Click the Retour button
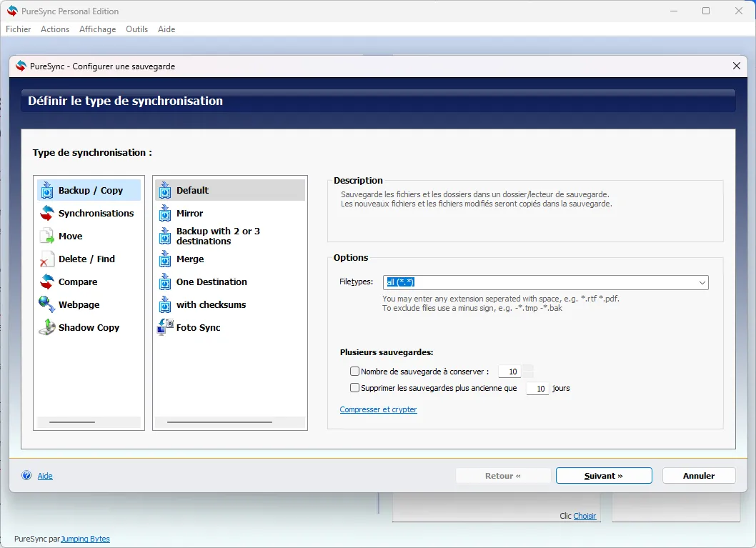Viewport: 756px width, 548px height. point(503,476)
